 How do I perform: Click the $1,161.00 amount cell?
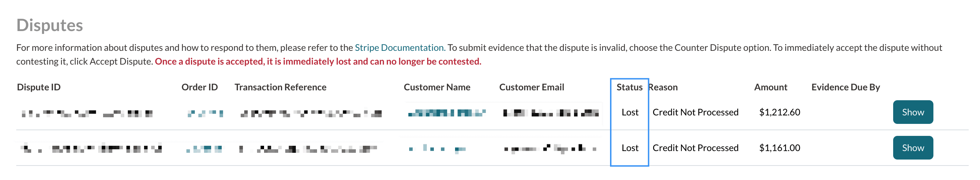tap(779, 148)
